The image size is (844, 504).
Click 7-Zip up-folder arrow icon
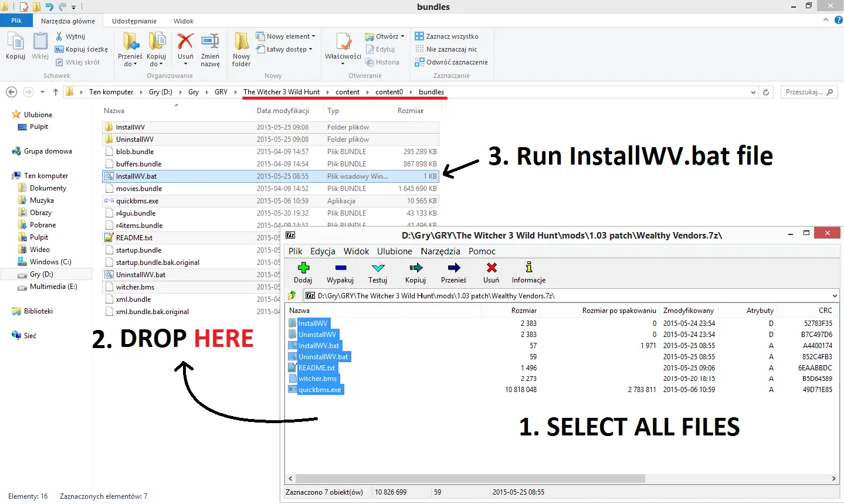tap(292, 296)
